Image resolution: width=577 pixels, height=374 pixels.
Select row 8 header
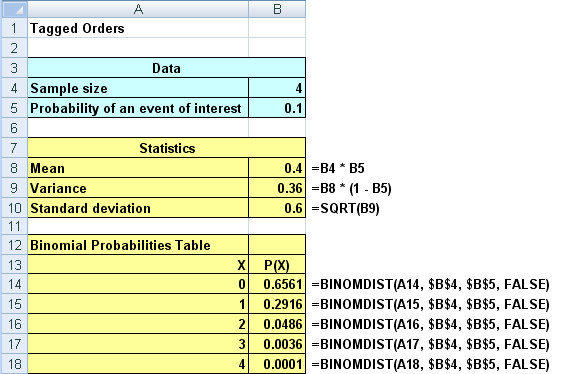point(15,168)
